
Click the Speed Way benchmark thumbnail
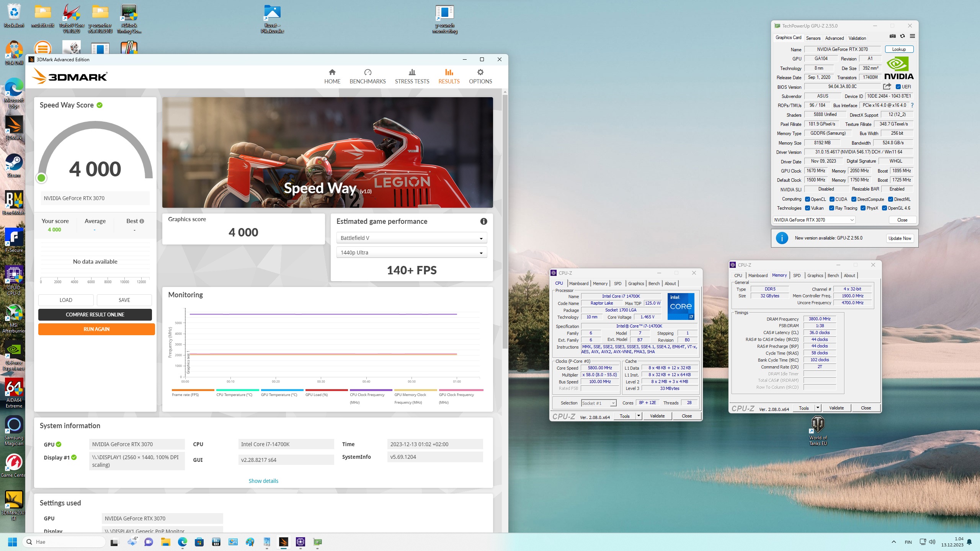click(327, 152)
